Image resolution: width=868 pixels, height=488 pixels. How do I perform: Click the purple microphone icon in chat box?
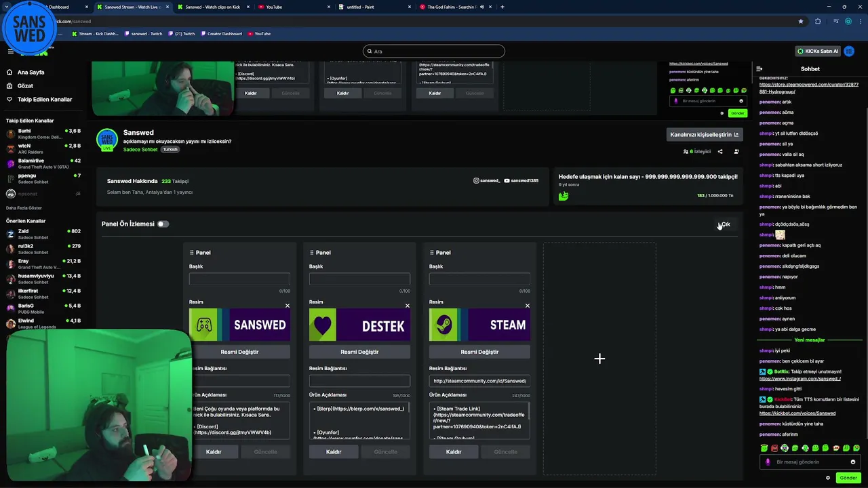[768, 462]
